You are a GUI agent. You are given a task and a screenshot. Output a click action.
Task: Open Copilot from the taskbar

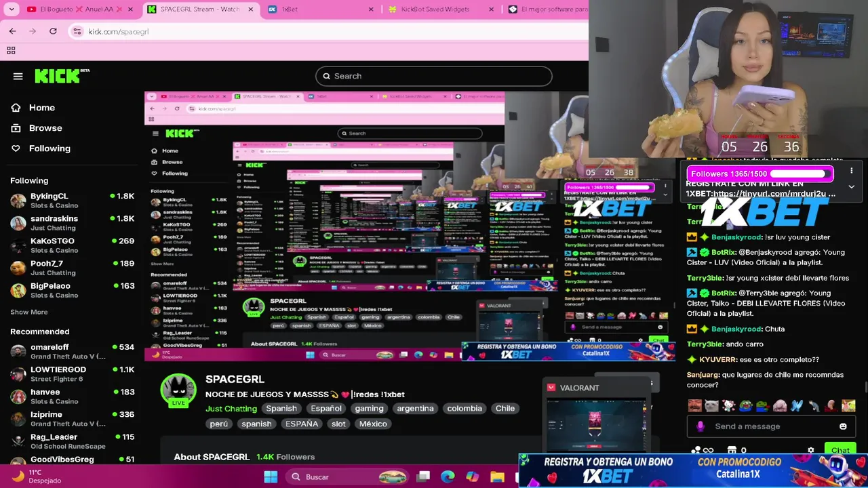coord(473,476)
